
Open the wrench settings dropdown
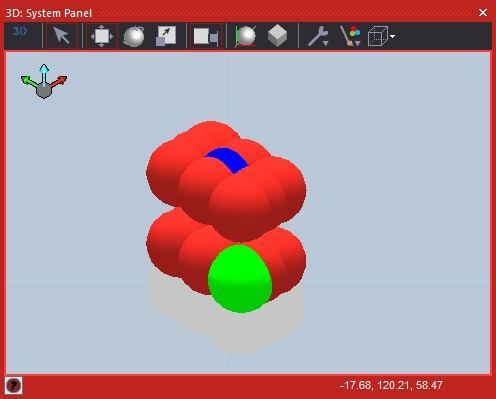tap(318, 36)
